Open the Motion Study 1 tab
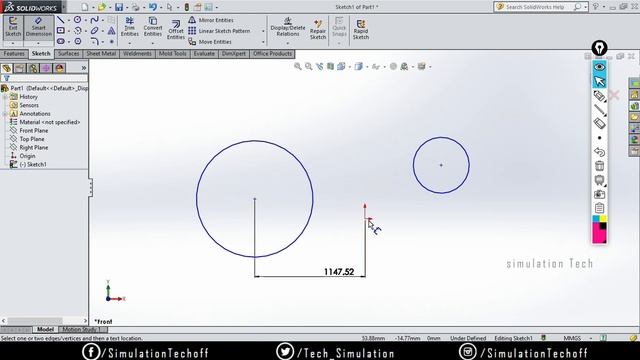Viewport: 640px width, 360px height. tap(81, 329)
